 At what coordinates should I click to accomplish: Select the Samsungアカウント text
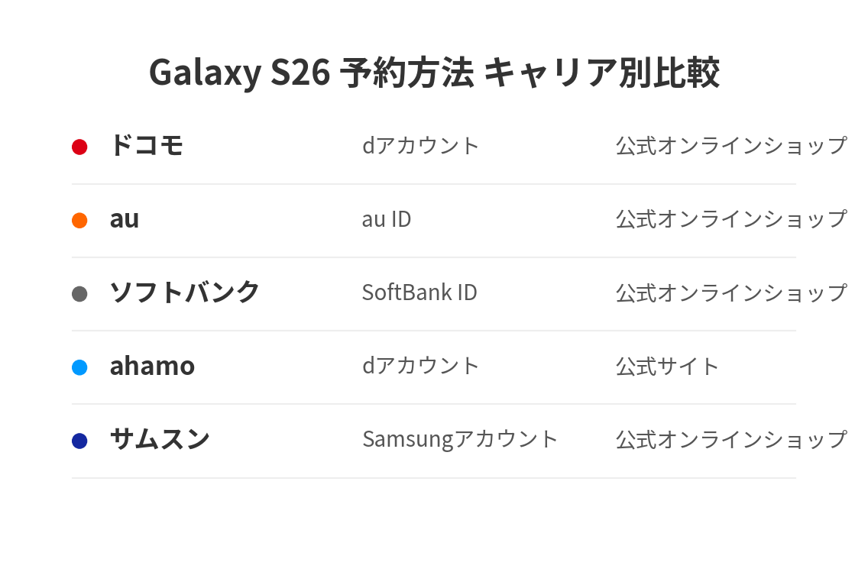(460, 439)
